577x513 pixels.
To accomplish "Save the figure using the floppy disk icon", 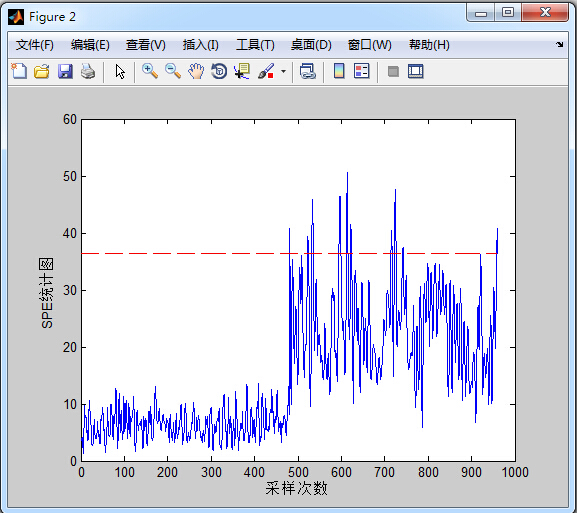I will coord(65,71).
